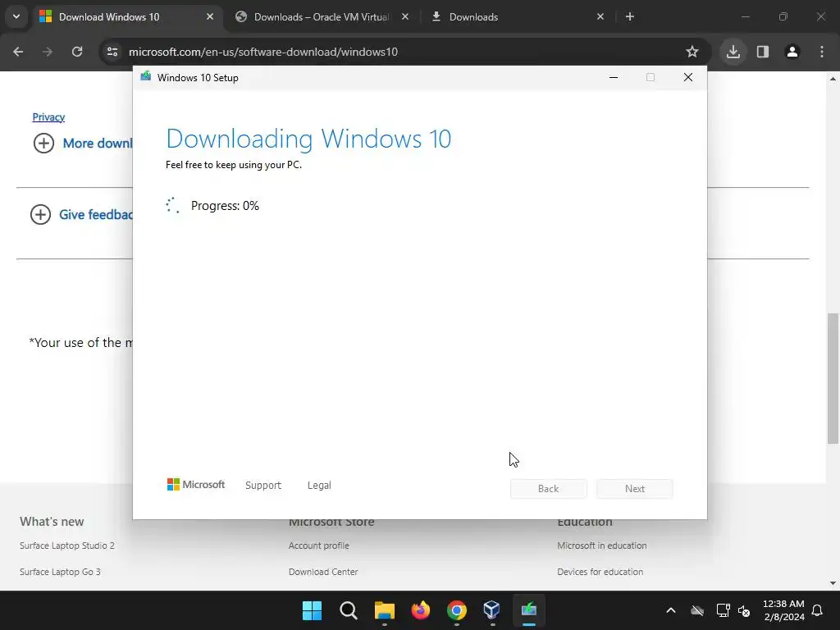Screen dimensions: 840x630
Task: Expand Give feedback section
Action: tap(81, 215)
